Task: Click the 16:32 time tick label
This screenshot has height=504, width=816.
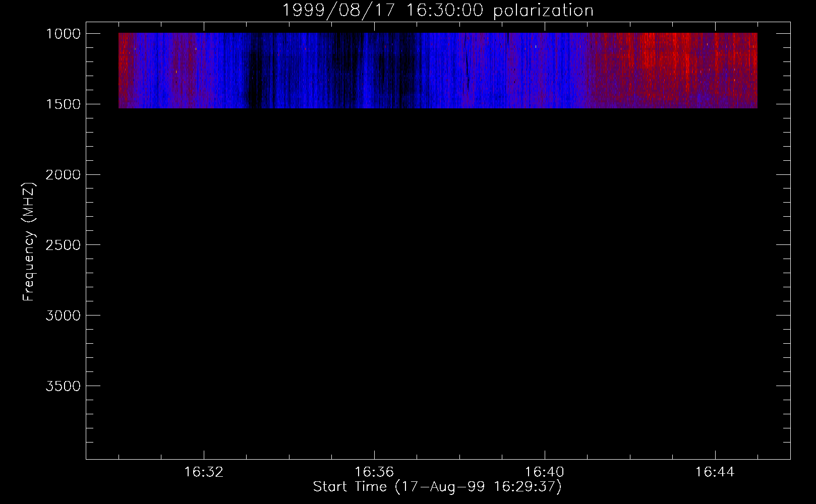Action: (204, 472)
